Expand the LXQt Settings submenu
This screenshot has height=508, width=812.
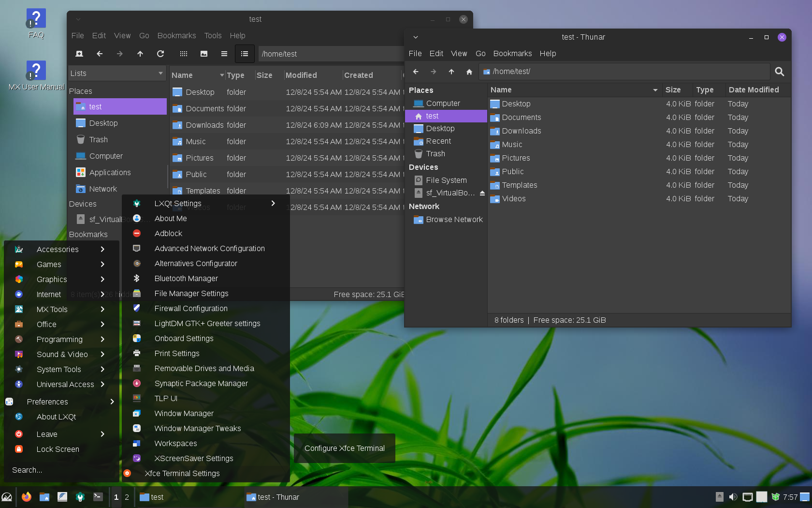205,203
